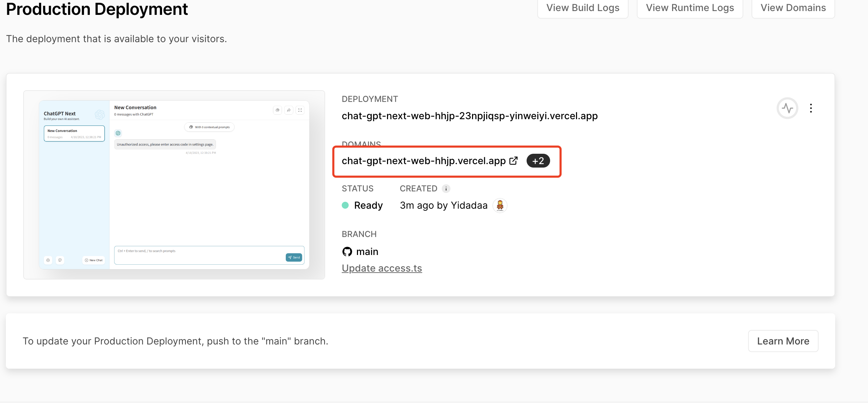Click the share arrow icon in preview header
This screenshot has height=407, width=868.
click(x=289, y=110)
